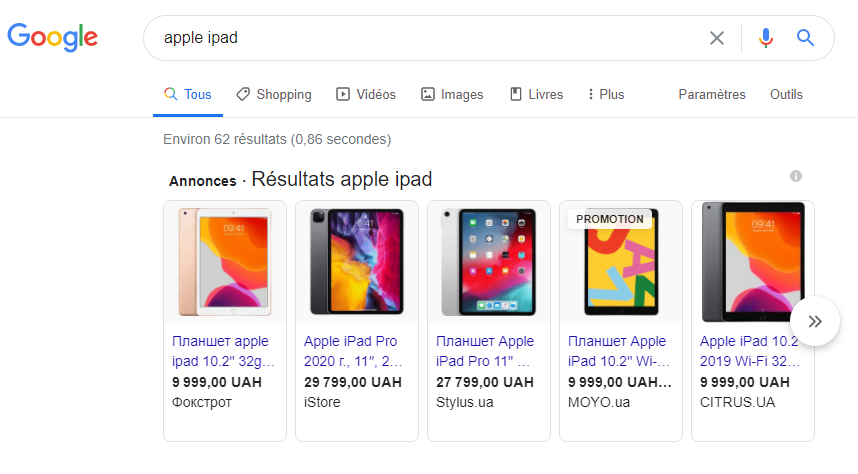Switch to the Images tab

(452, 94)
